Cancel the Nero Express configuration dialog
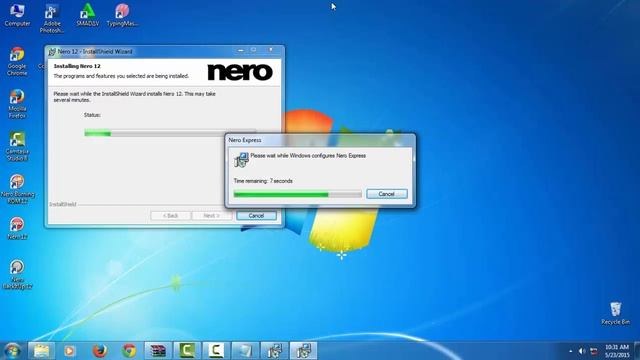 point(387,194)
